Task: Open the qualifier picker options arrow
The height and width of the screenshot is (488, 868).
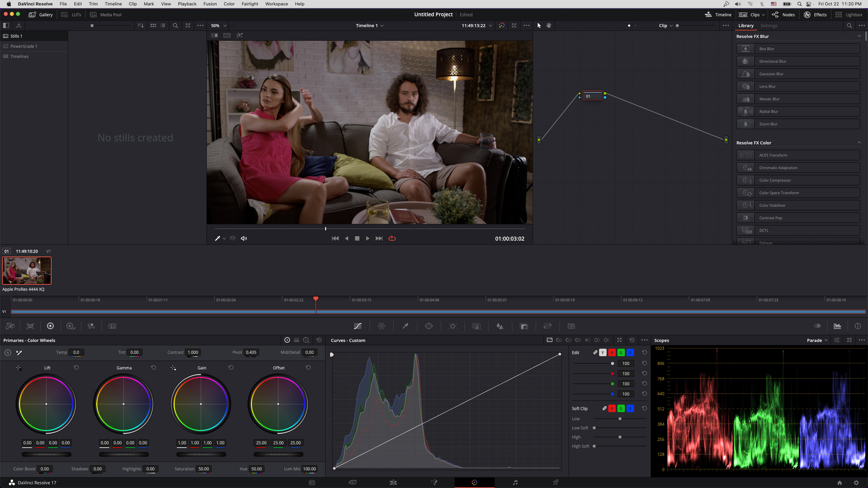Action: pyautogui.click(x=224, y=239)
